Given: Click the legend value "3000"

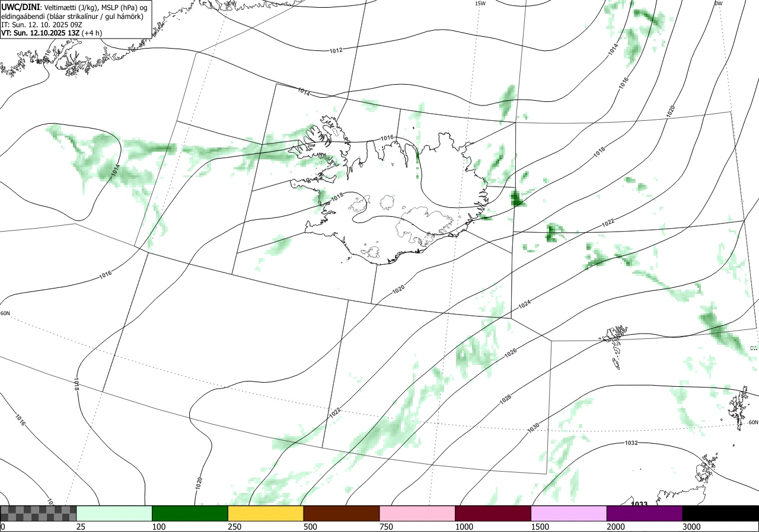Looking at the screenshot, I should click(x=692, y=527).
